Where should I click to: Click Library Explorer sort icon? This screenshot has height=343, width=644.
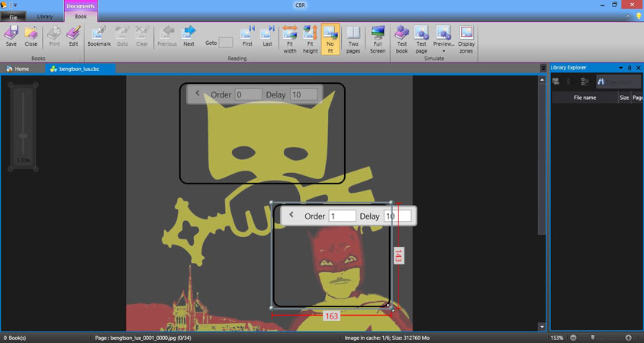point(568,82)
